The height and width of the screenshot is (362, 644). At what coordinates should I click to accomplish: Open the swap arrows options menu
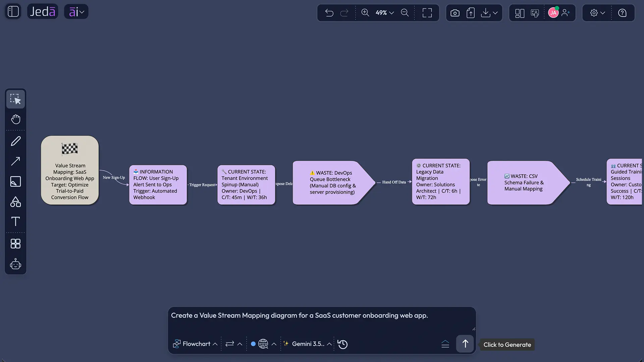[234, 344]
